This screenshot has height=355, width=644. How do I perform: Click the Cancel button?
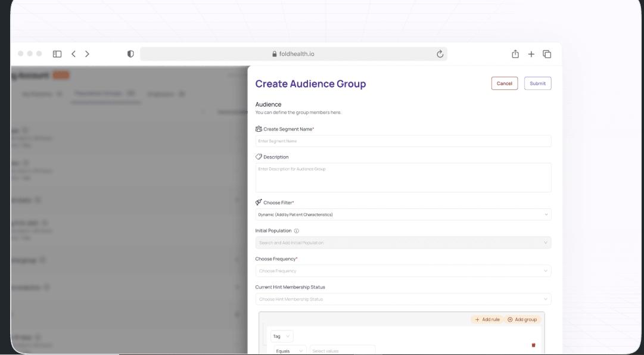(505, 83)
